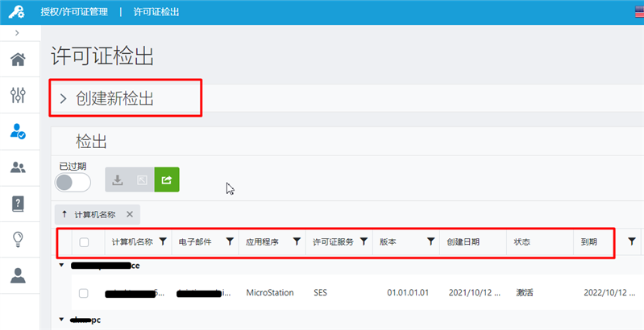This screenshot has width=644, height=330.
Task: Open the filter icon for 电子邮件 column
Action: click(x=230, y=241)
